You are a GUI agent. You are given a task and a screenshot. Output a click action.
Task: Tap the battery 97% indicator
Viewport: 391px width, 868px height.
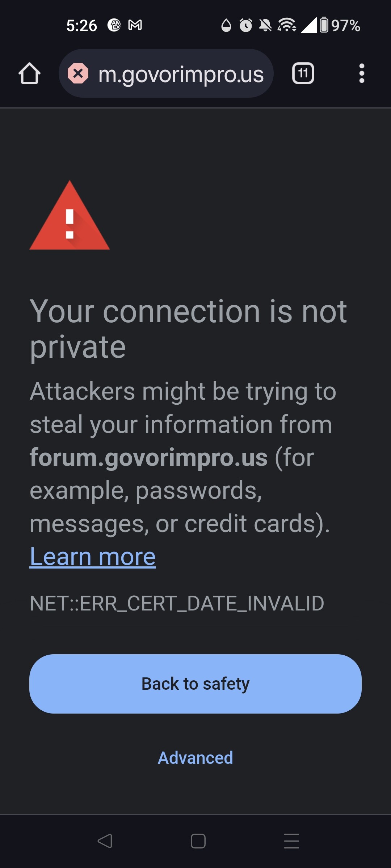pyautogui.click(x=340, y=25)
